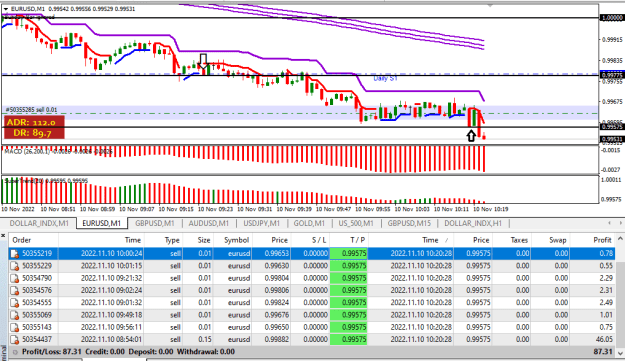Click the total profit 87.31 on the right

(603, 352)
